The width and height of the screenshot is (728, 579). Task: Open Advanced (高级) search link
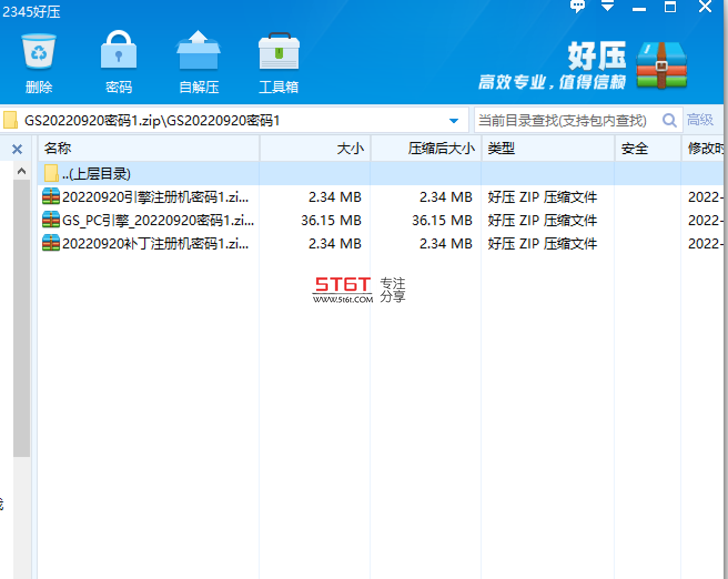(700, 120)
